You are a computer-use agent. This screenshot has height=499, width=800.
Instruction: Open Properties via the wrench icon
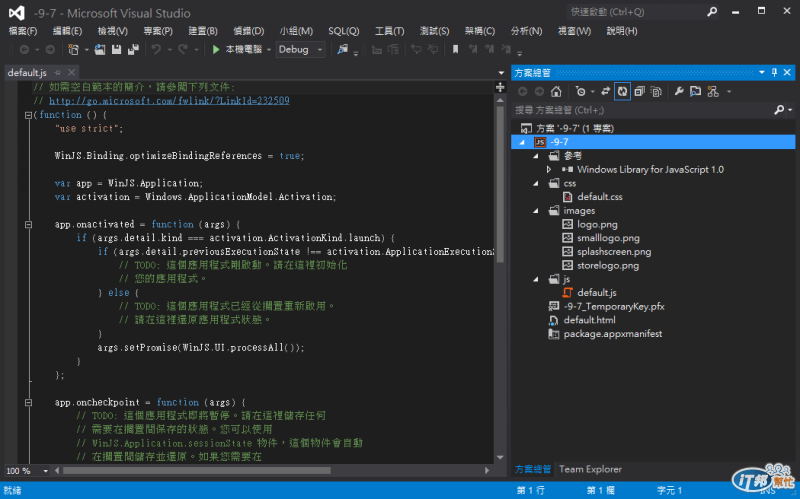pyautogui.click(x=679, y=91)
